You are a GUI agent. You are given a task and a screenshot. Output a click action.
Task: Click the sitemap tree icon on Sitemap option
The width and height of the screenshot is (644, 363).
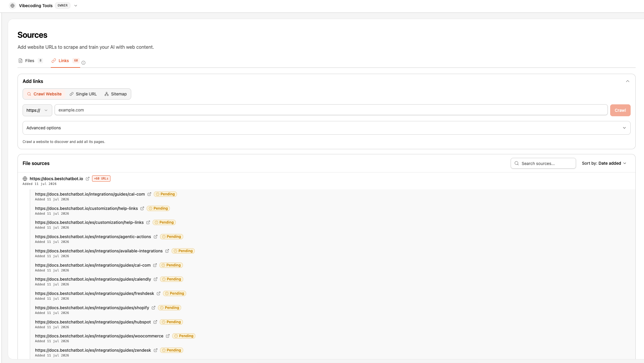(x=107, y=94)
